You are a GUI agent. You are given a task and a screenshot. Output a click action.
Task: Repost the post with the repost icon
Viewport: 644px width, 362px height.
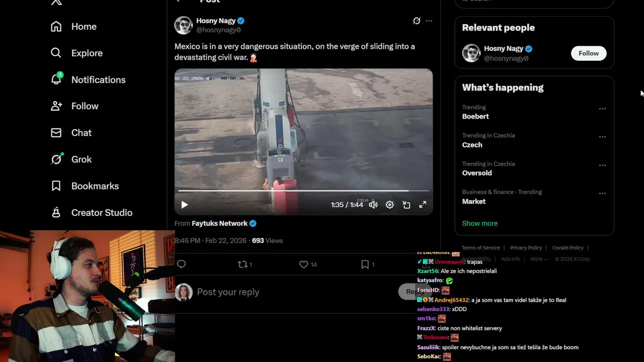(243, 264)
